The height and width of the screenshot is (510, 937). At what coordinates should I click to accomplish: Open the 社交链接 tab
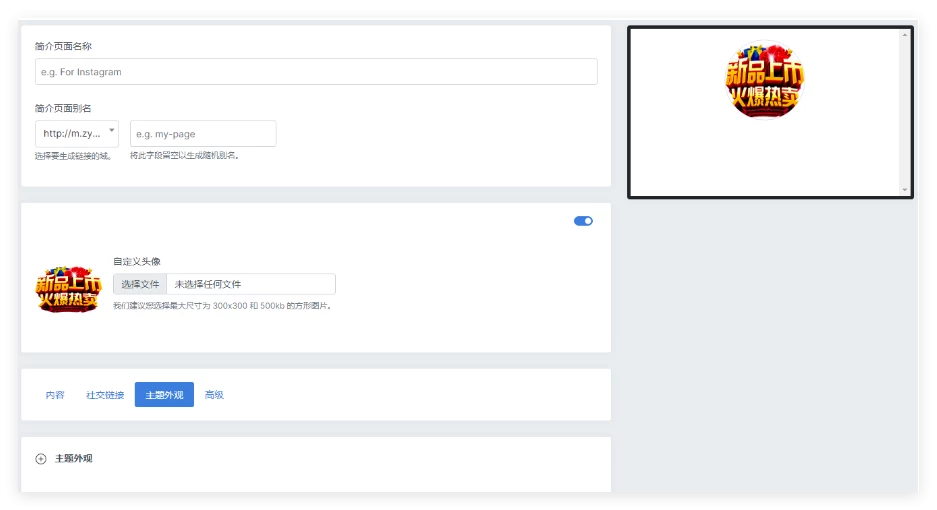point(105,395)
